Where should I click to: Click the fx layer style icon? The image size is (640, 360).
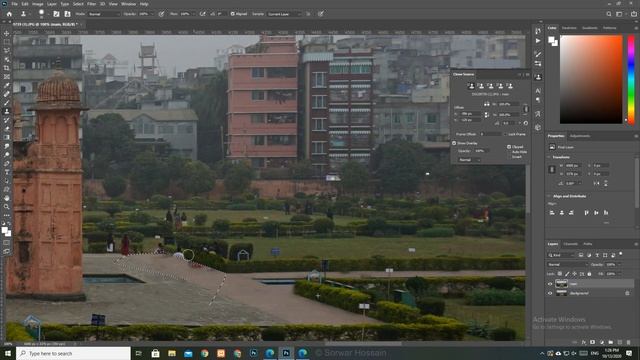click(x=584, y=342)
